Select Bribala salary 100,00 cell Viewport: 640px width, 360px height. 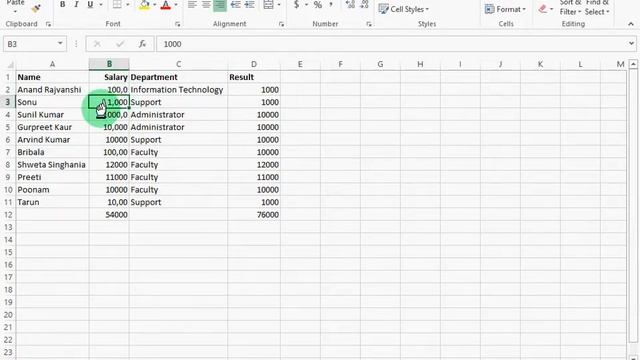pyautogui.click(x=109, y=152)
